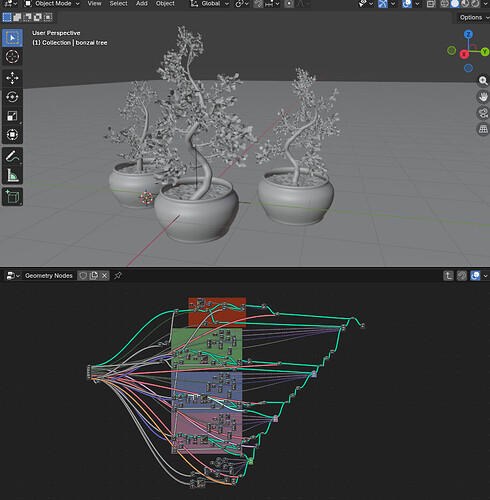Select the Scale tool
Image resolution: width=490 pixels, height=500 pixels.
point(12,116)
